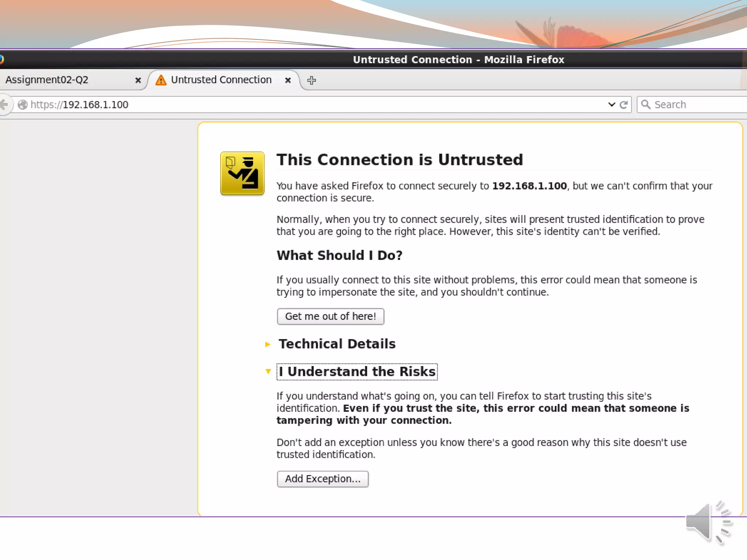Click the warning triangle tab icon
Viewport: 747px width, 560px height.
point(161,80)
